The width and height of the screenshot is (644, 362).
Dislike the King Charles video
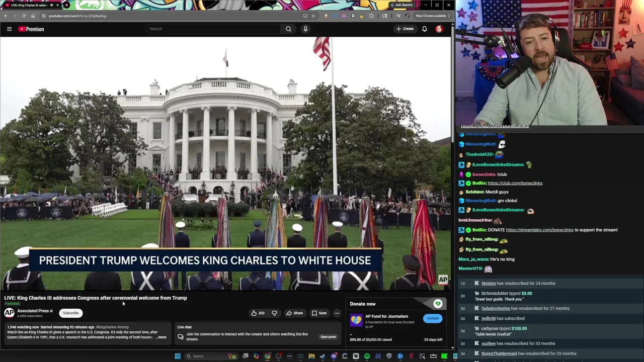click(x=275, y=313)
